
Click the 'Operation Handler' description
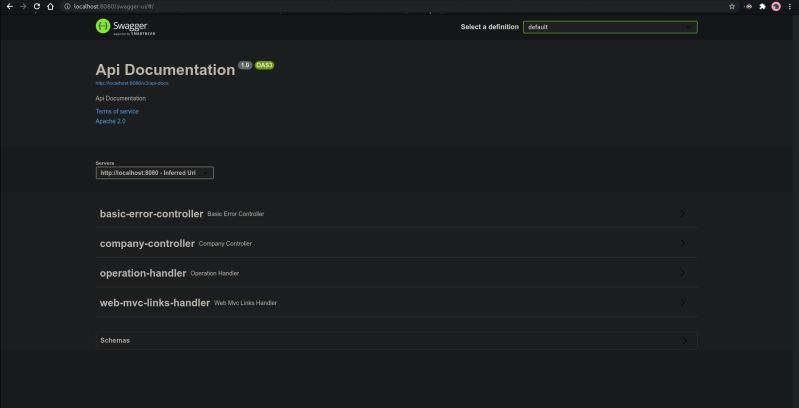(x=215, y=273)
